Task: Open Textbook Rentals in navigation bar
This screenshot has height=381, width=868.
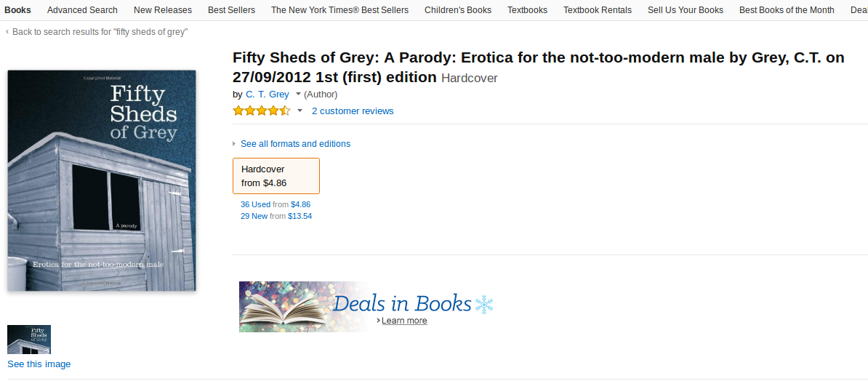Action: [x=598, y=10]
